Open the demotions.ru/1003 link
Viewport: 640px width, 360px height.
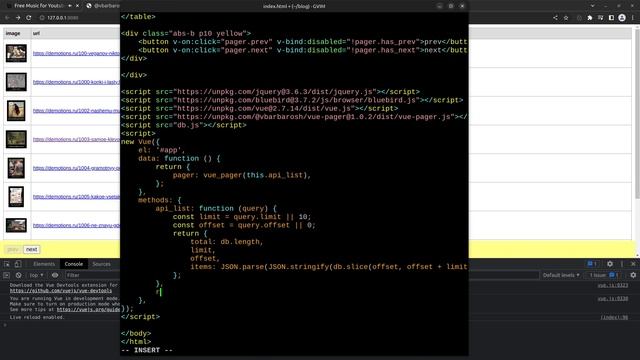[76, 140]
